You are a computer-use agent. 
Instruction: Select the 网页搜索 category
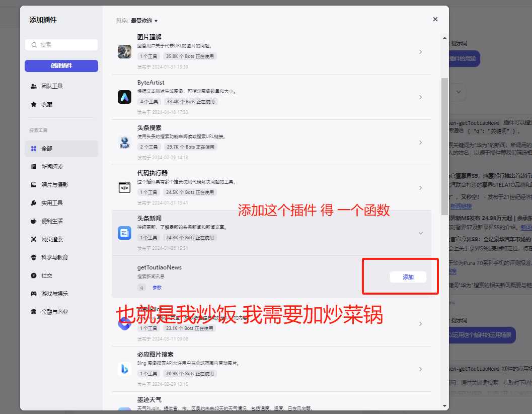pos(61,239)
